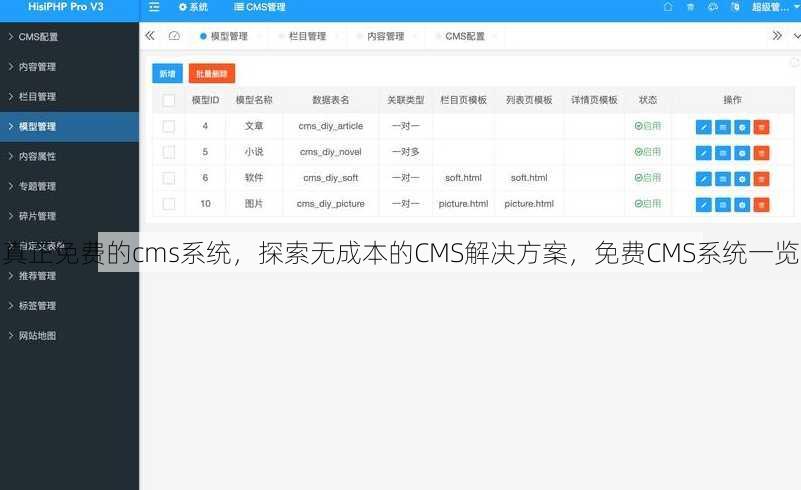Switch to the 模型管理 tab
Viewport: 801px width, 490px height.
coord(229,36)
